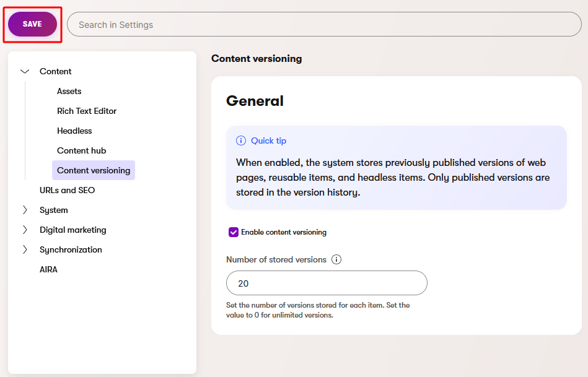Click the Number of stored versions input
Image resolution: width=588 pixels, height=377 pixels.
pyautogui.click(x=327, y=283)
